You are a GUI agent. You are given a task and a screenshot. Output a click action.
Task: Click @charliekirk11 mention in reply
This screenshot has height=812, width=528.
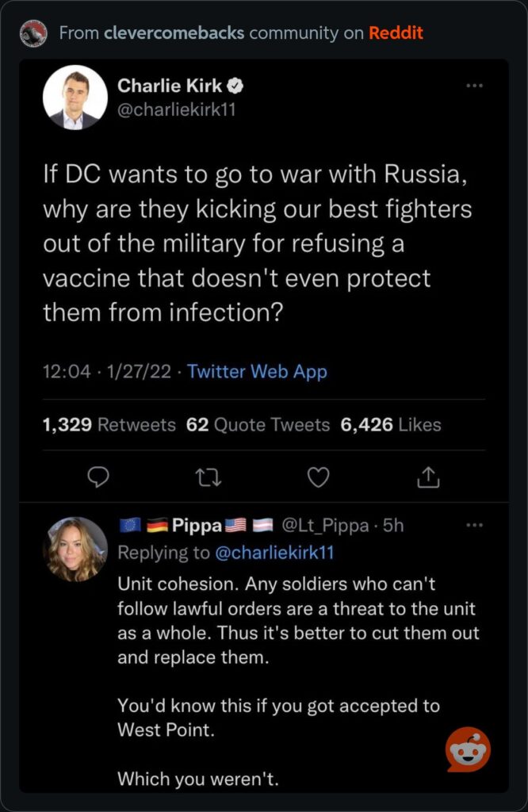277,553
